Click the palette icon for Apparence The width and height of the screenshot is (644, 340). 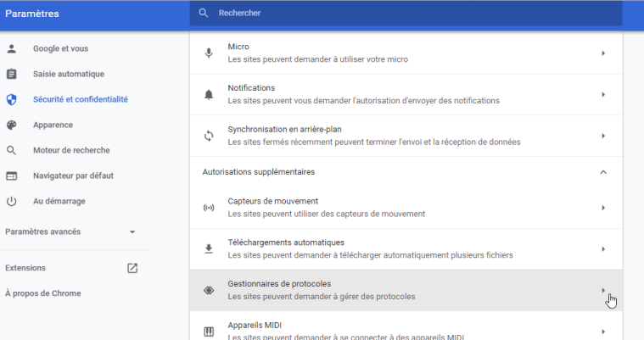(12, 125)
